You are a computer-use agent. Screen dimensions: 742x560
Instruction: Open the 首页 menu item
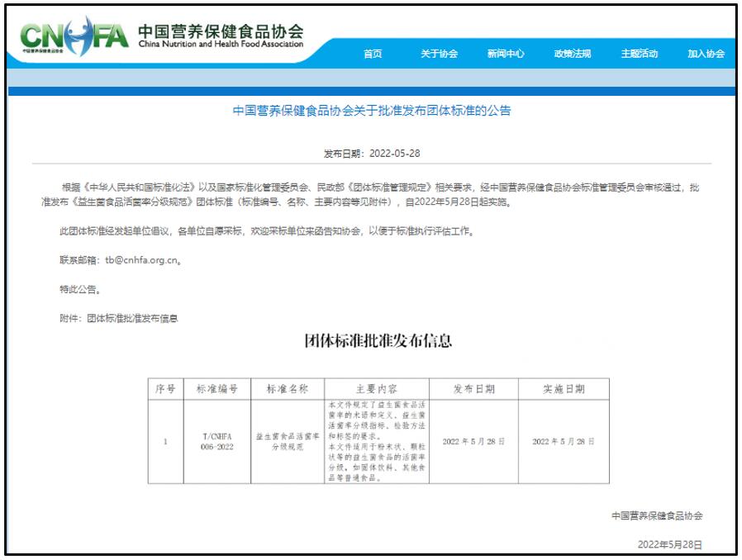tap(373, 54)
